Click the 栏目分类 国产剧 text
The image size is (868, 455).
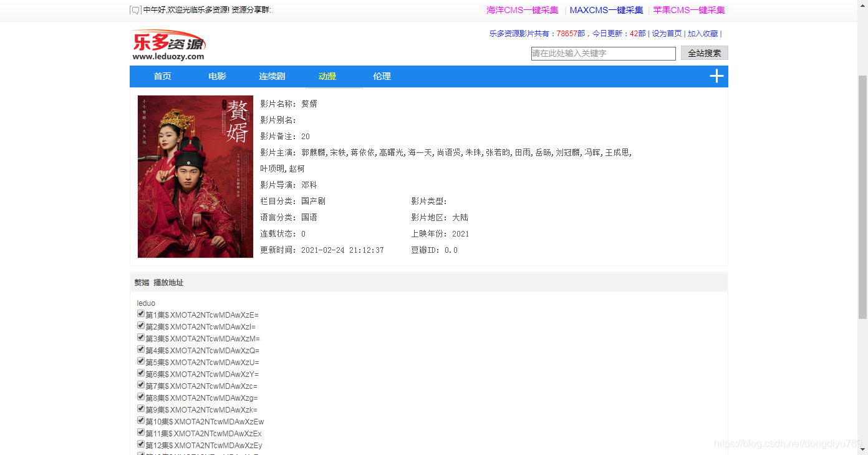point(292,202)
